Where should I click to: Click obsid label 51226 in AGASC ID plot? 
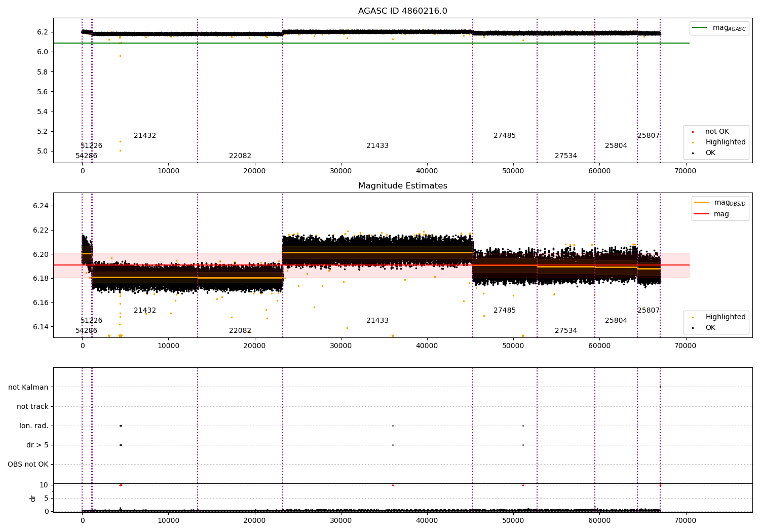pos(92,146)
